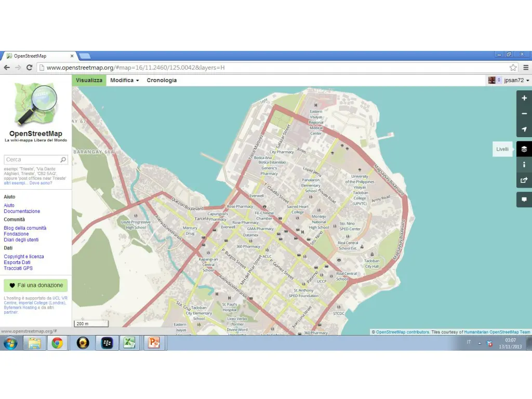The width and height of the screenshot is (532, 399).
Task: Open the map share panel
Action: coord(524,180)
